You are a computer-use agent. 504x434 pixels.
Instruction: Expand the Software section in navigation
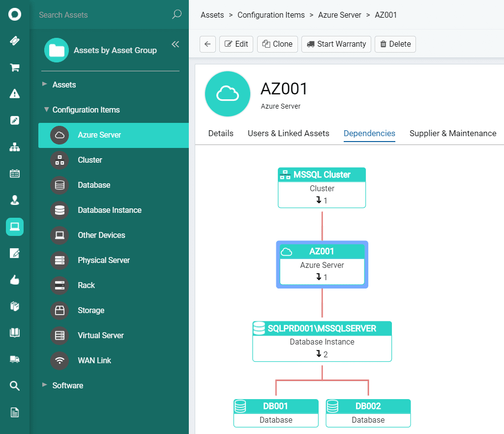pos(68,385)
